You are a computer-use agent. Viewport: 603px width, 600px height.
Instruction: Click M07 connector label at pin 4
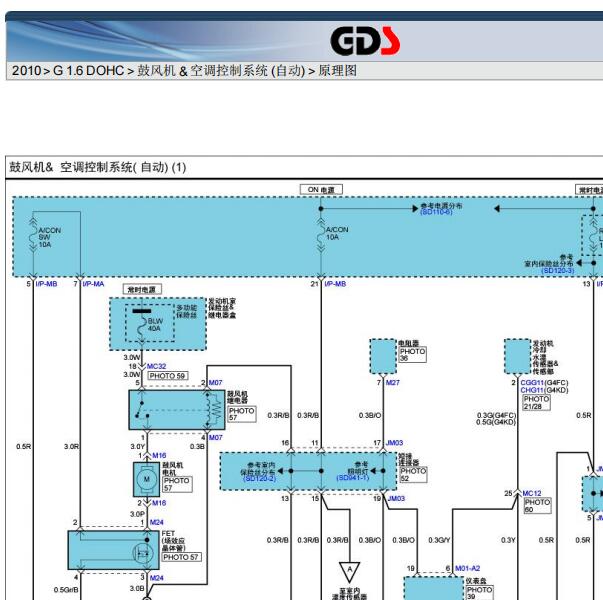point(215,437)
